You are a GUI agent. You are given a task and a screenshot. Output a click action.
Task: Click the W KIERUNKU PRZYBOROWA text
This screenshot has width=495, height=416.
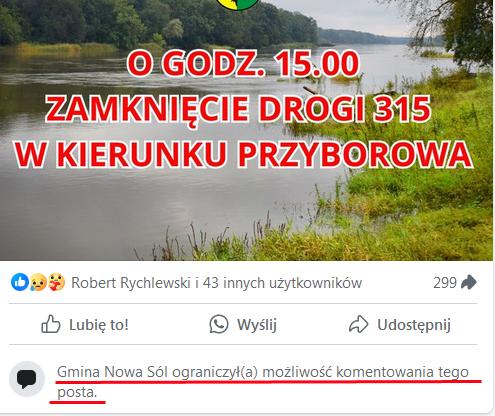tap(244, 154)
